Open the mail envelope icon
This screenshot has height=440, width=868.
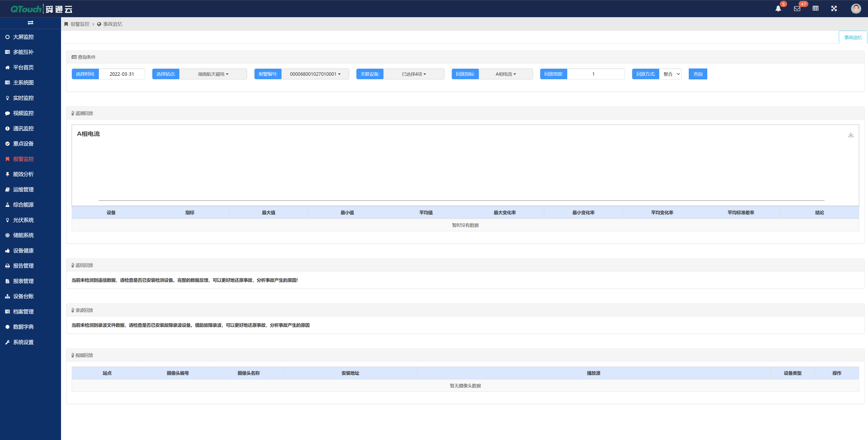[x=797, y=9]
